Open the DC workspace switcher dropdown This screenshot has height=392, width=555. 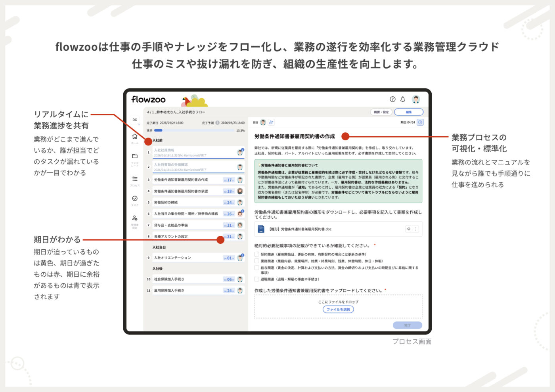[x=135, y=120]
